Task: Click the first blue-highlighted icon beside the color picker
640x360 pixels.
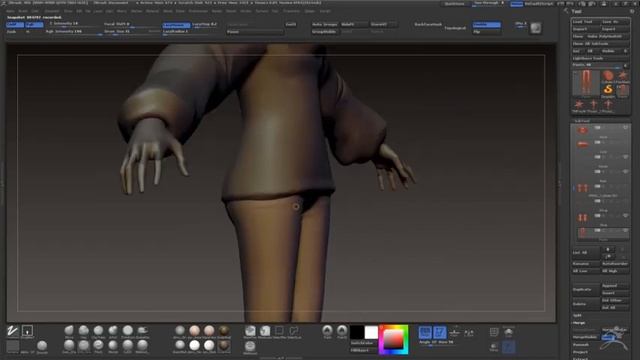Action: (x=425, y=332)
